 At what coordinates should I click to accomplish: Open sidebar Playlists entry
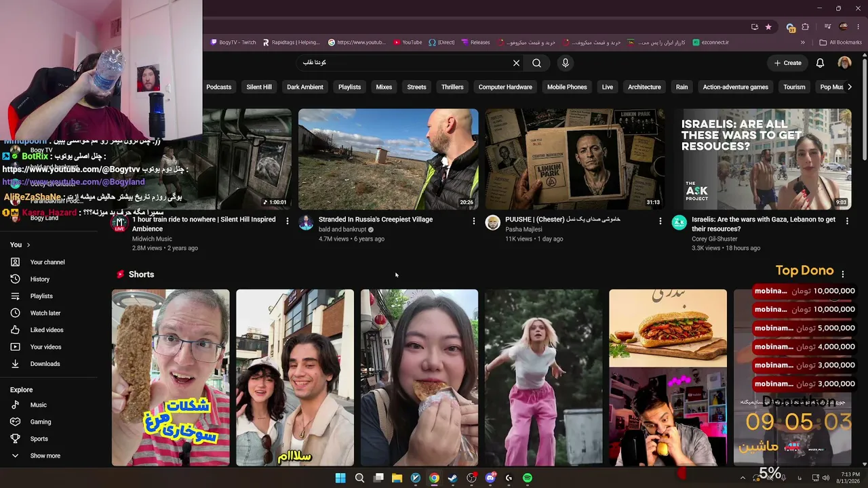(41, 296)
